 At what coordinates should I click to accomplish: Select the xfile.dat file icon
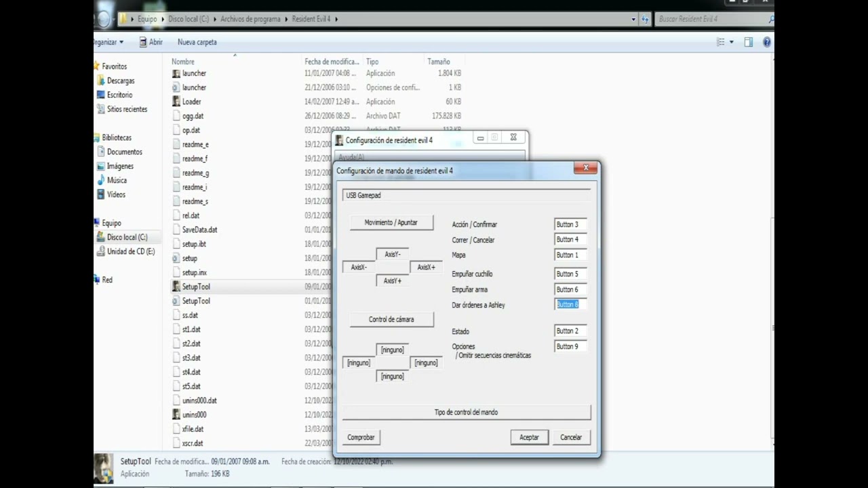[176, 429]
